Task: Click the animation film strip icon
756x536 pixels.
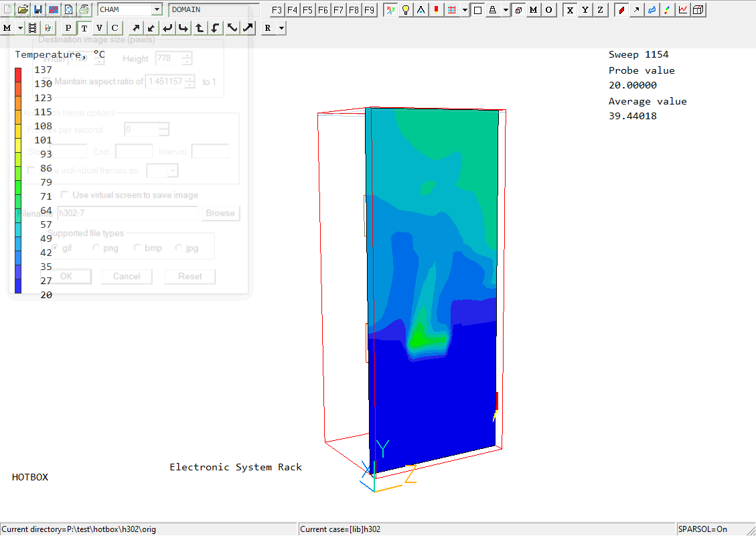Action: point(32,27)
